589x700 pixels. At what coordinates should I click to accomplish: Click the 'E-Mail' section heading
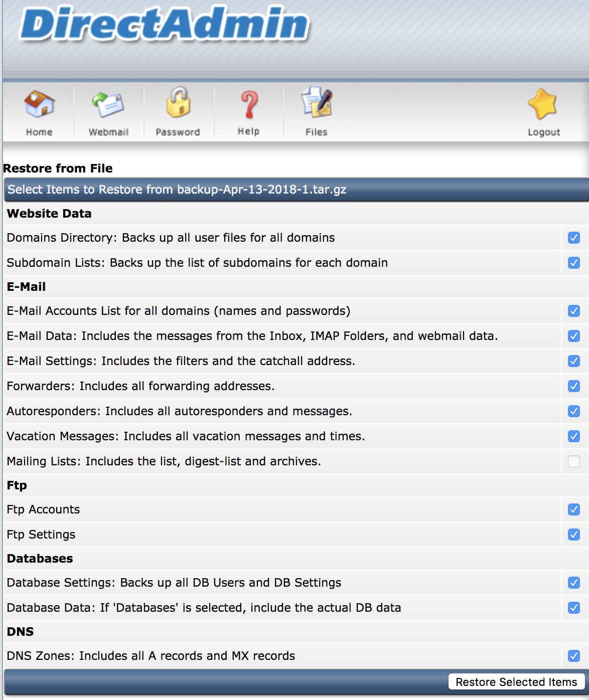pyautogui.click(x=26, y=287)
